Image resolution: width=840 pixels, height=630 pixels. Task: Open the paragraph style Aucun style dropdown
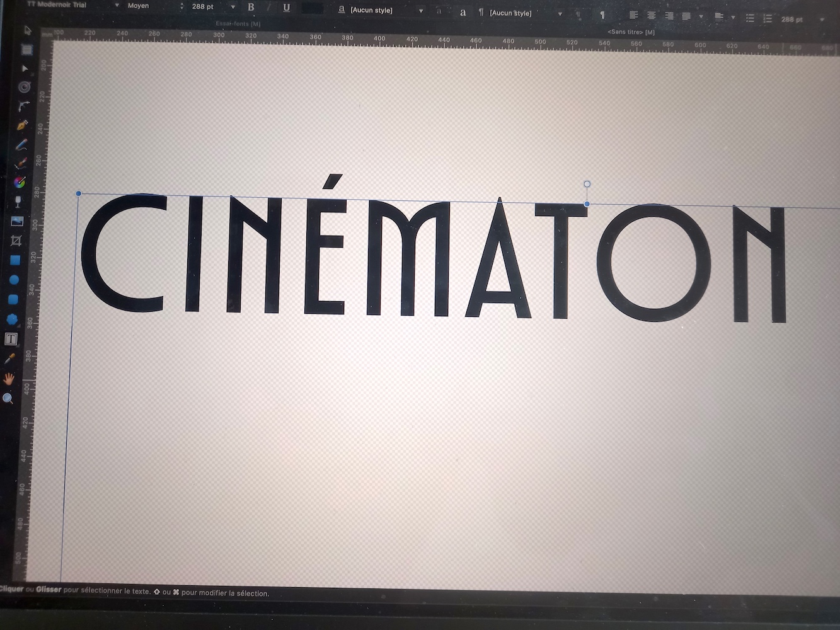click(x=560, y=13)
